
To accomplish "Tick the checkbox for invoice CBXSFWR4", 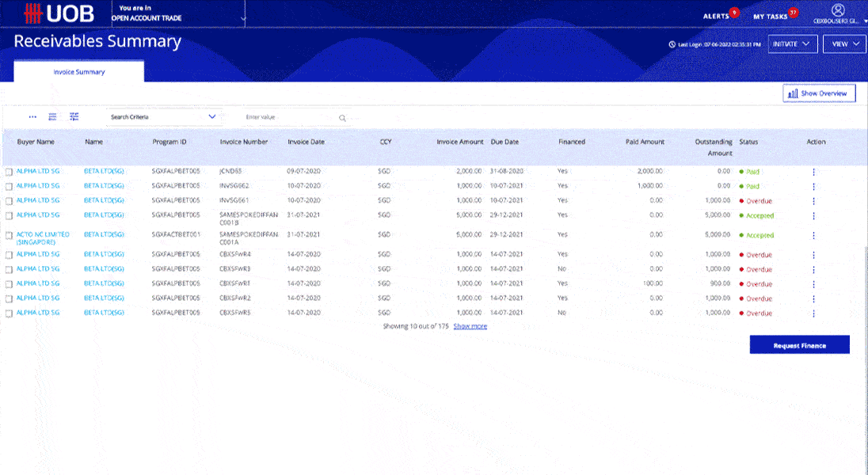I will click(x=10, y=256).
